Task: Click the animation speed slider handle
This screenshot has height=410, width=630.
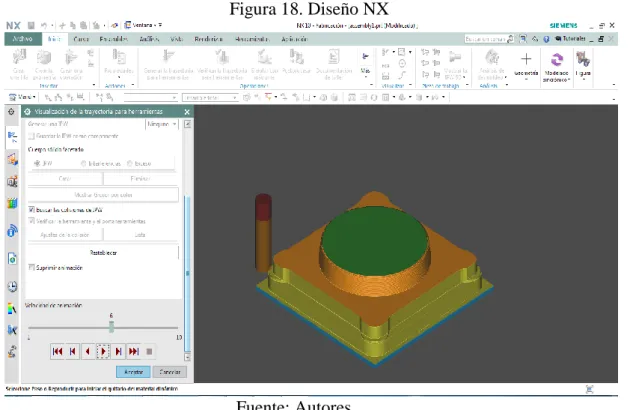Action: click(111, 327)
